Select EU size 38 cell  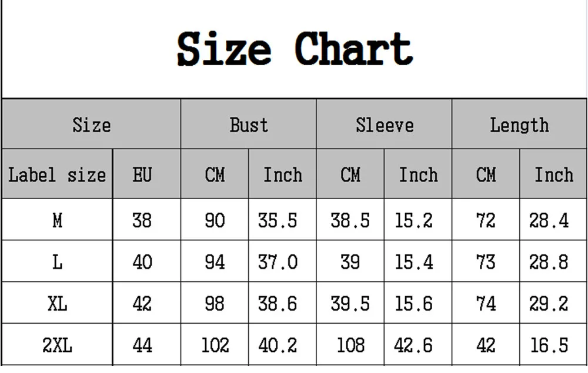(146, 220)
